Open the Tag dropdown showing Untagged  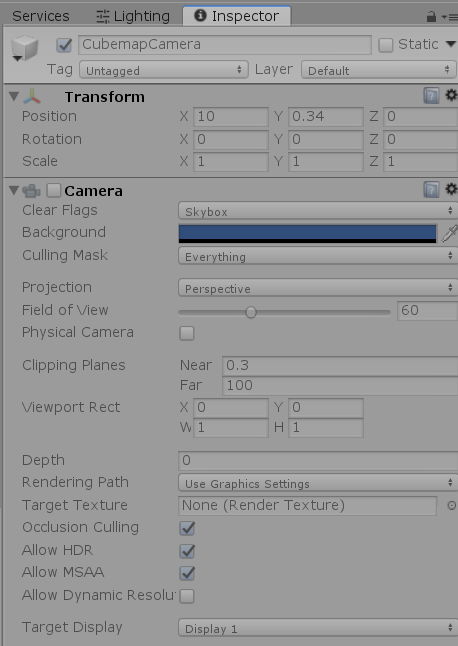[164, 70]
